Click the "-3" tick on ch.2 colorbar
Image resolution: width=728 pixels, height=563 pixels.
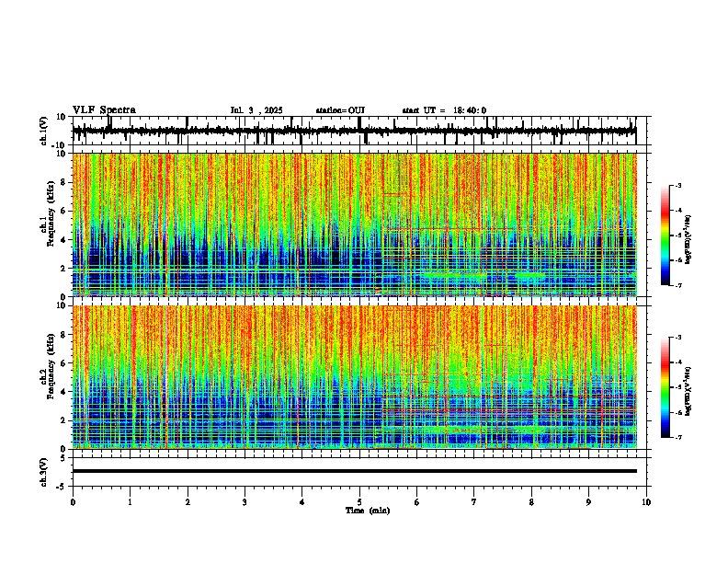(x=677, y=338)
